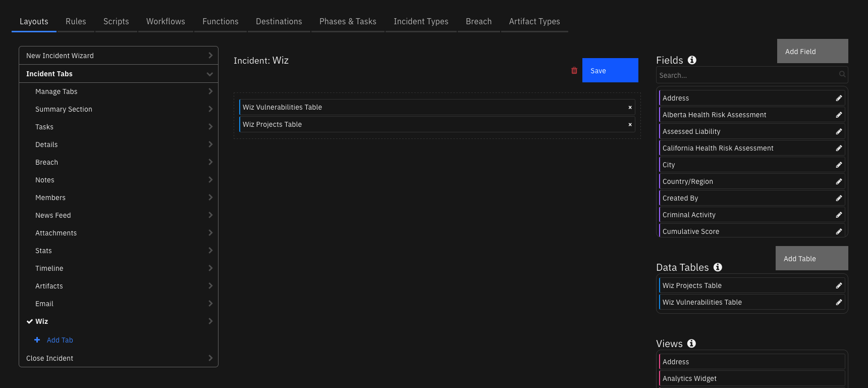Select News Feed in Incident Tabs
This screenshot has height=388, width=868.
[x=119, y=215]
